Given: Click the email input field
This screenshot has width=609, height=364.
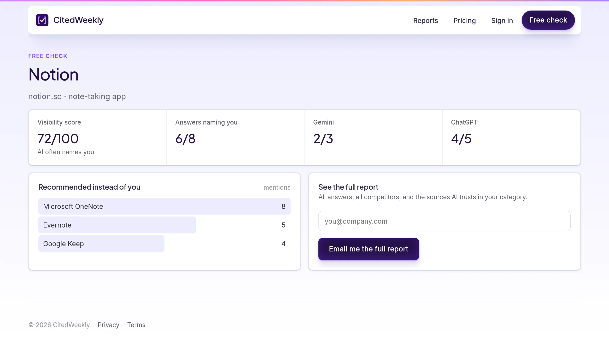Looking at the screenshot, I should coord(444,221).
